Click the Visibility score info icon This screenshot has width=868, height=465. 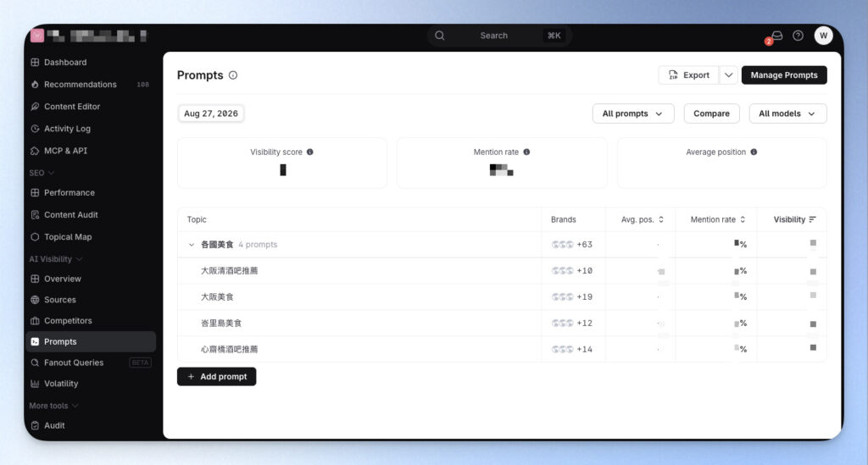[x=310, y=152]
